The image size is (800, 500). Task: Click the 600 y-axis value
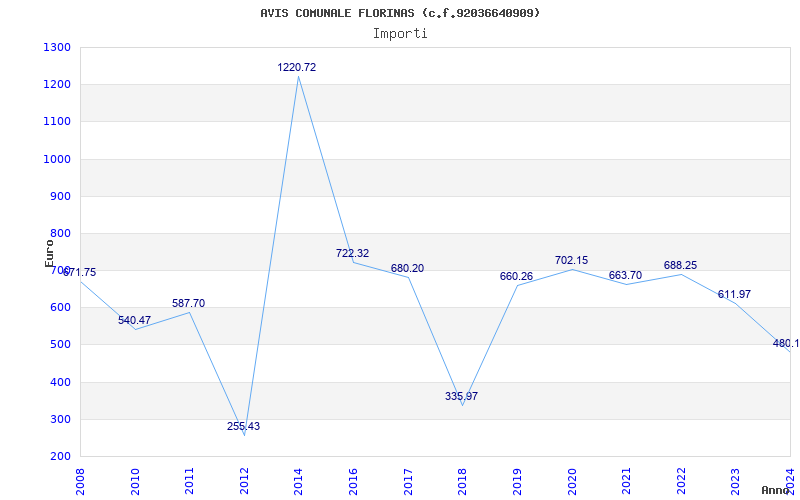(60, 308)
